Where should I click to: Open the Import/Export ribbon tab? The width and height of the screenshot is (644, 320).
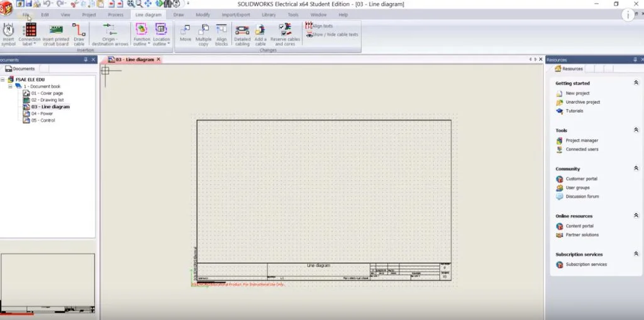click(x=236, y=15)
